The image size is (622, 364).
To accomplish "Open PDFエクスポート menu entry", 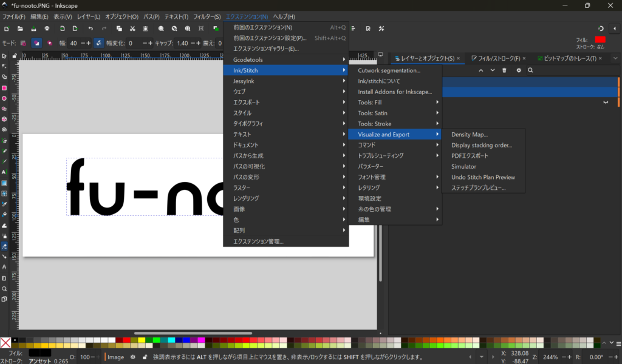I will tap(470, 156).
